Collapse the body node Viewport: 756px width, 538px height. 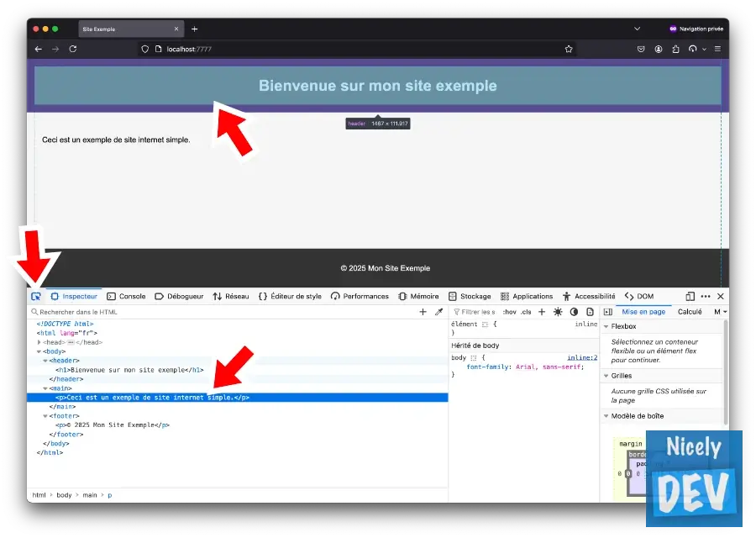pos(39,351)
